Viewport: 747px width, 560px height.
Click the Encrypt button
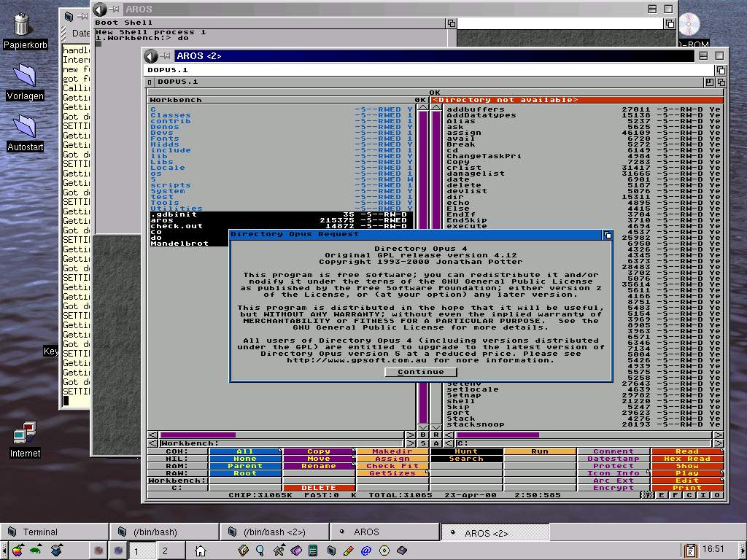tap(614, 488)
